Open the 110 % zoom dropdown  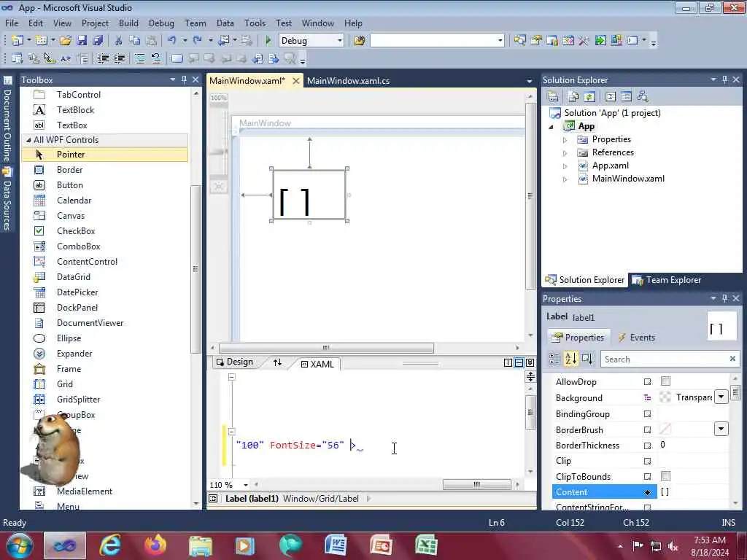pos(245,485)
